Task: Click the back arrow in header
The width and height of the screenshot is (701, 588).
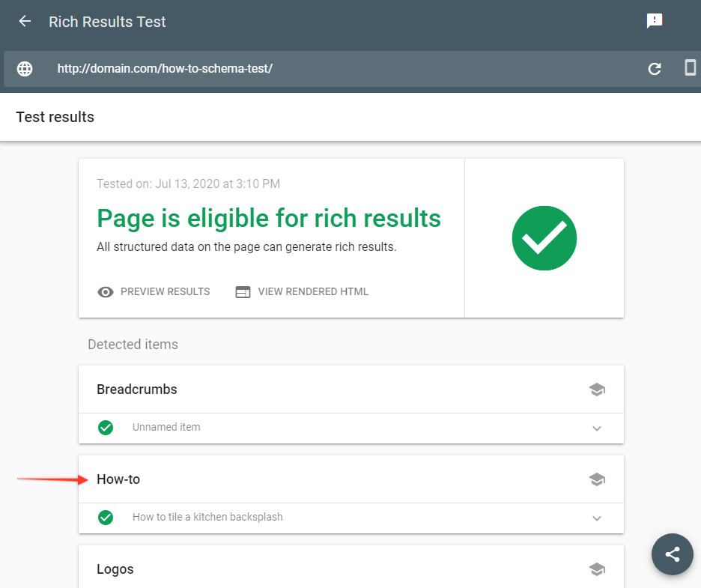Action: click(x=25, y=22)
